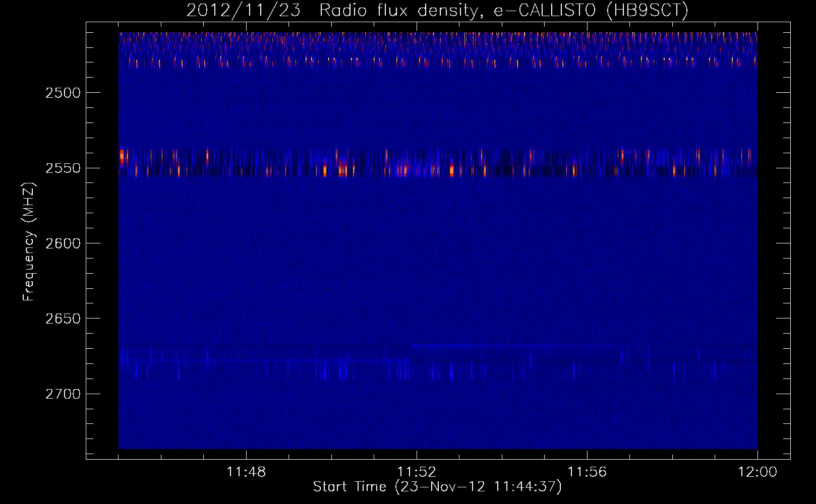Click the Frequency (MHZ) axis title
Screen dimensions: 816x504
29,242
